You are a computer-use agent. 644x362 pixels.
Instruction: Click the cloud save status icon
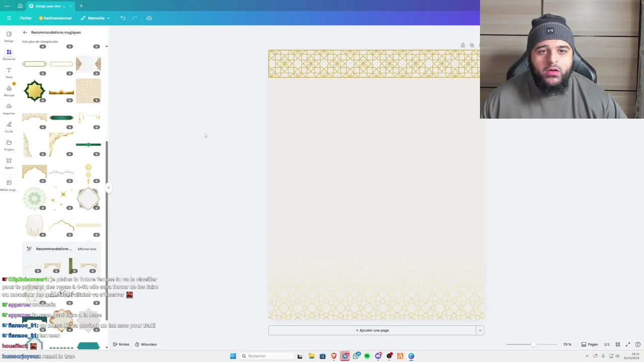(149, 18)
